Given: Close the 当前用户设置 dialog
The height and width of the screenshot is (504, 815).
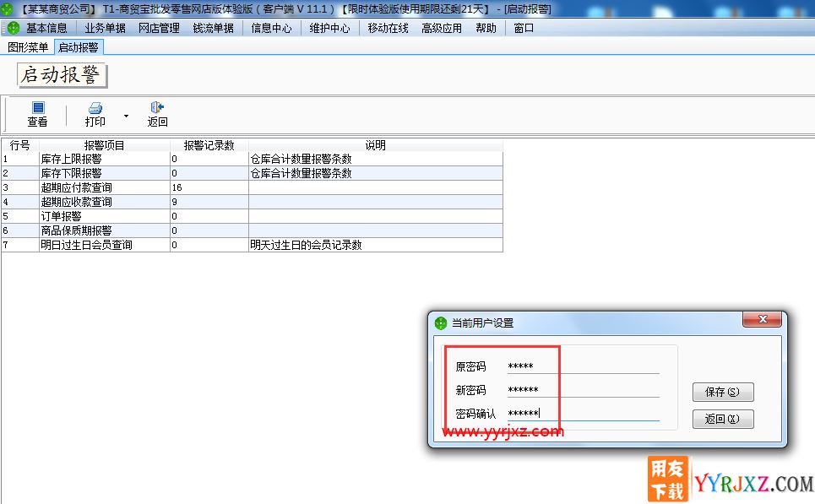Looking at the screenshot, I should [x=763, y=319].
